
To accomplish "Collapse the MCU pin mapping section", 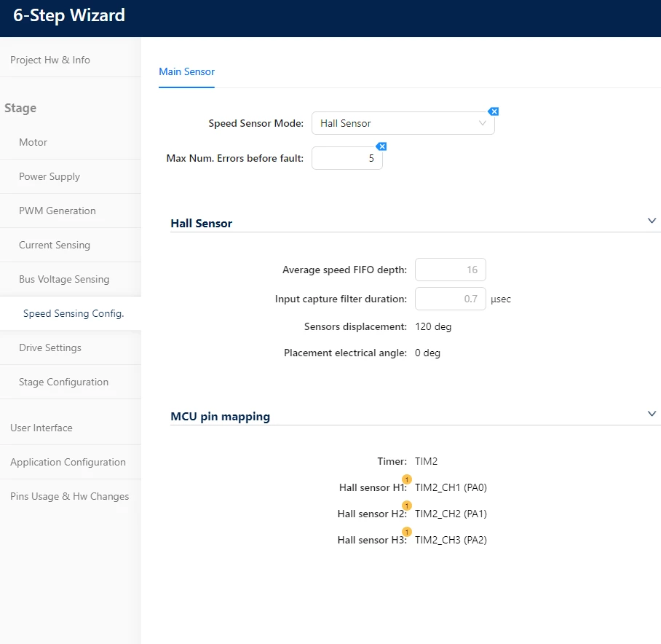I will (652, 414).
